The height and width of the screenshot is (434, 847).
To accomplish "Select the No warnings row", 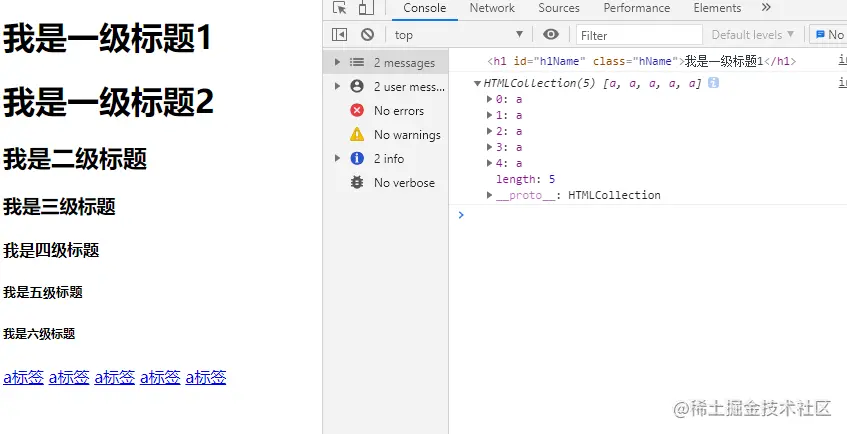I will click(x=386, y=135).
